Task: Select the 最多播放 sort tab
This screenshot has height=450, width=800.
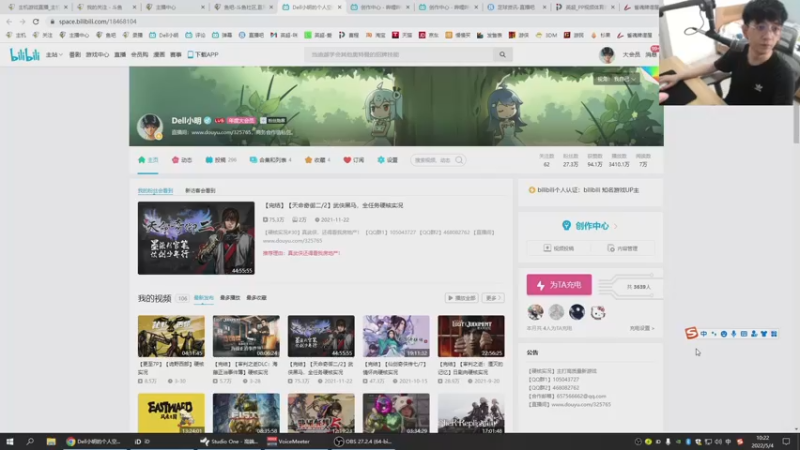Action: pos(230,298)
